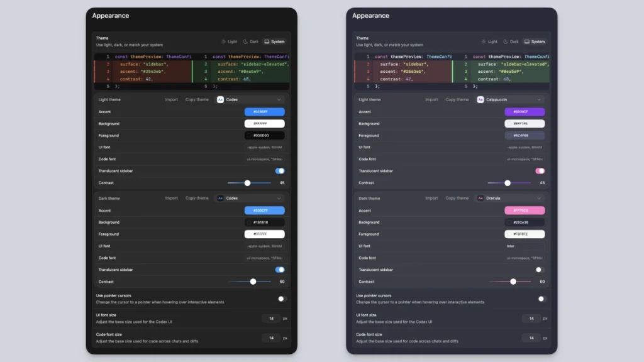This screenshot has width=644, height=362.
Task: Click the pink #FF79C6 accent color swatch
Action: (525, 211)
